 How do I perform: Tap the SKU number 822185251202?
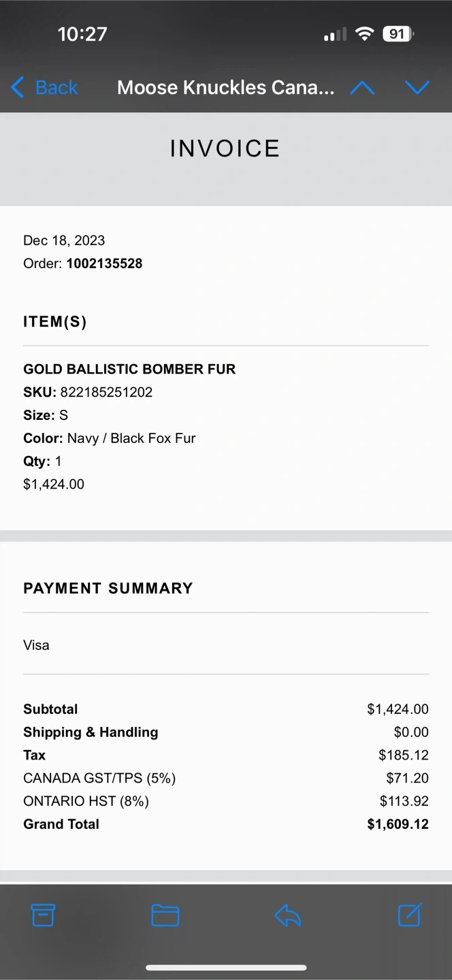pyautogui.click(x=106, y=392)
